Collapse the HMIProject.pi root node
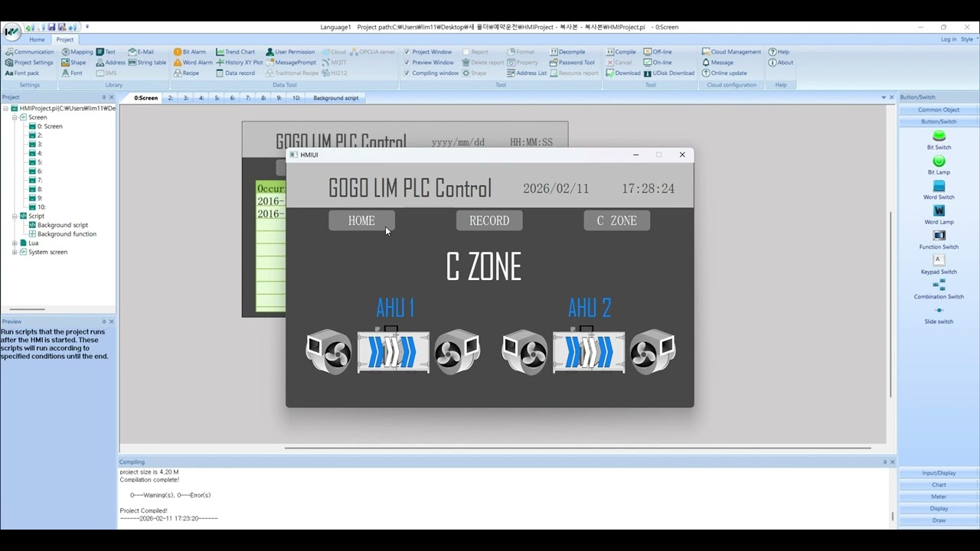Screen dimensions: 980x551 (5, 109)
